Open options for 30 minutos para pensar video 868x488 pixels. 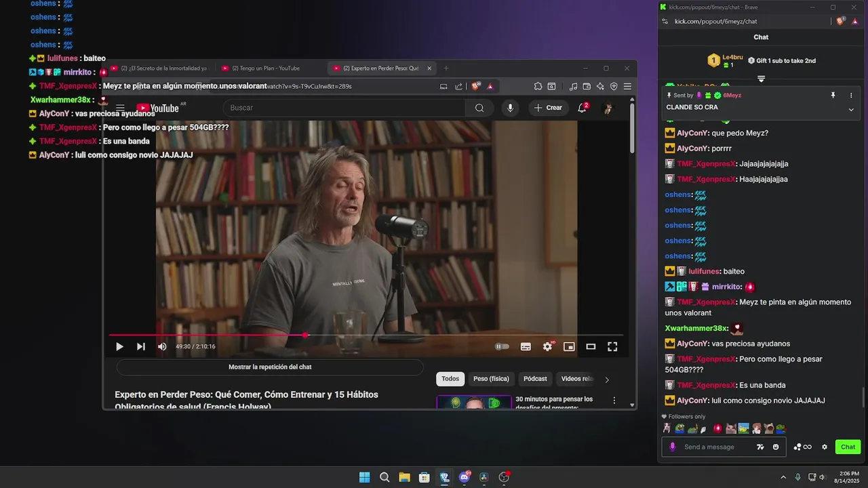[614, 401]
